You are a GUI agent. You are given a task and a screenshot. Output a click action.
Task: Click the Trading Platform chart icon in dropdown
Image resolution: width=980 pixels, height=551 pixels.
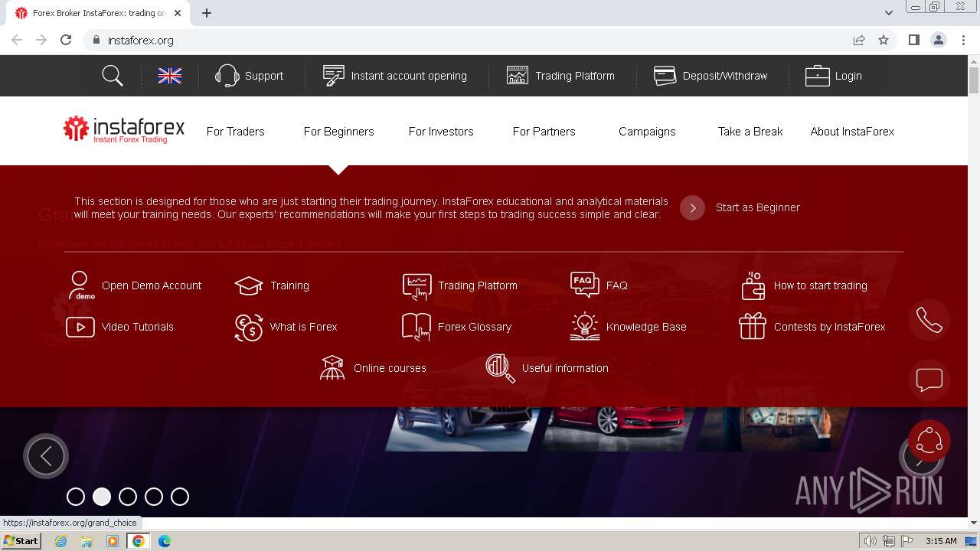coord(416,286)
